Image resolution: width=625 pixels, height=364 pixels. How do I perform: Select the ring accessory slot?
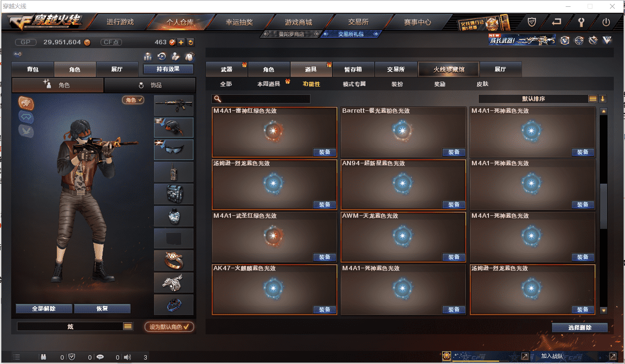pyautogui.click(x=174, y=260)
